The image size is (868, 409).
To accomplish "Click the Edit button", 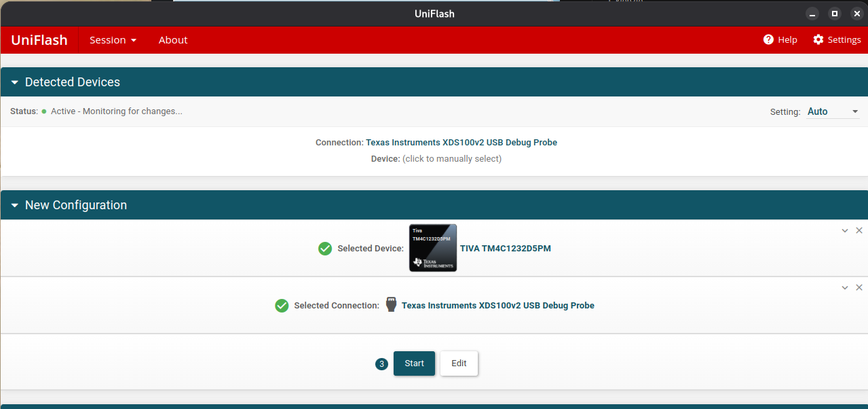I will pos(459,363).
